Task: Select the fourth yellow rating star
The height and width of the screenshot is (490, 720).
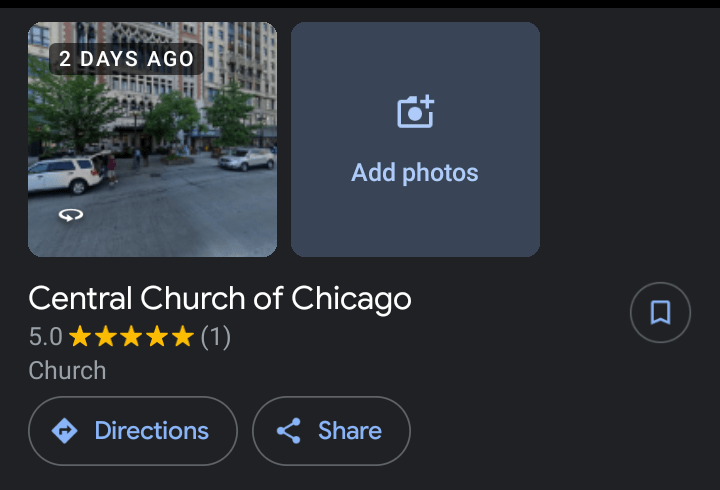Action: coord(158,336)
